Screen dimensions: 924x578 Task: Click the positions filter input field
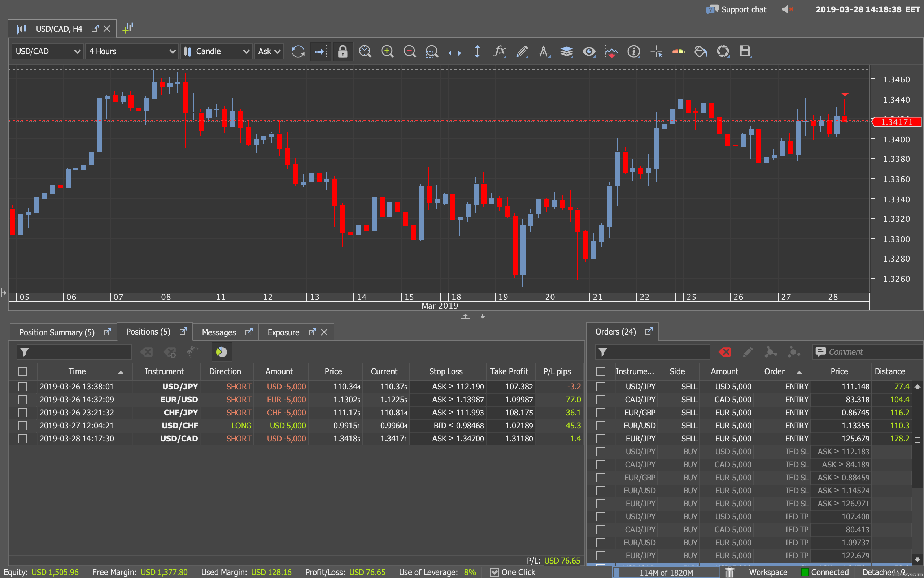(x=74, y=352)
